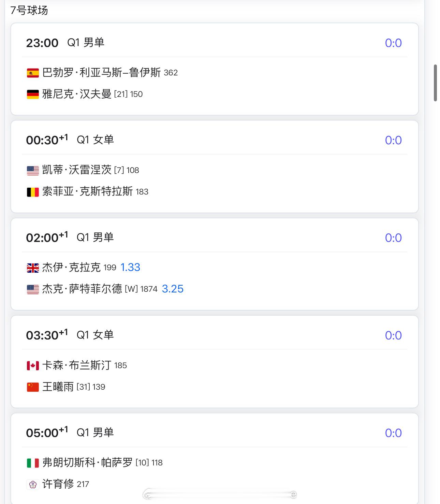Click the Germany flag beside 雅尼克·汉夫曼
The image size is (440, 504).
click(33, 95)
